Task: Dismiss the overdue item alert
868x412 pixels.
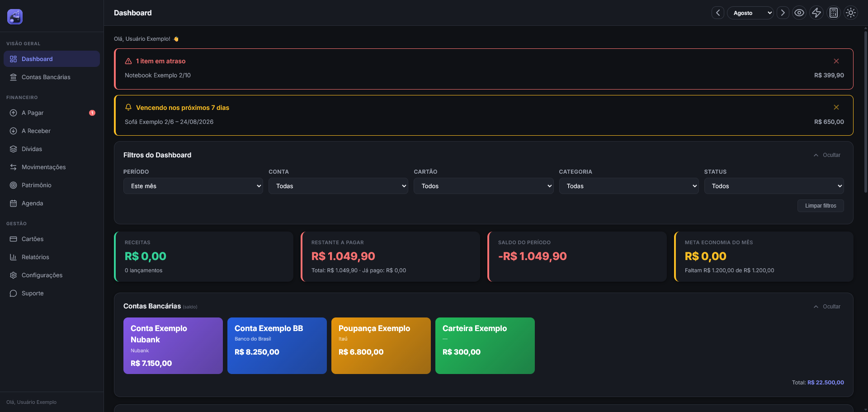Action: click(836, 61)
